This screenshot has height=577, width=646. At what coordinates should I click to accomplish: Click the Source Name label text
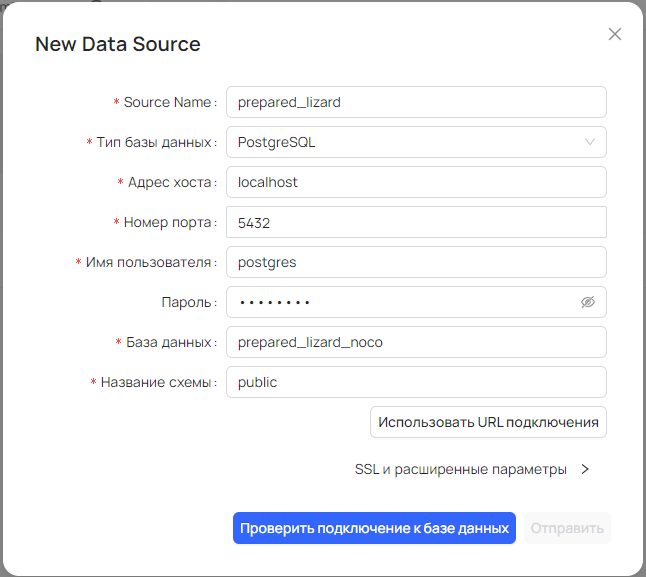[x=167, y=102]
